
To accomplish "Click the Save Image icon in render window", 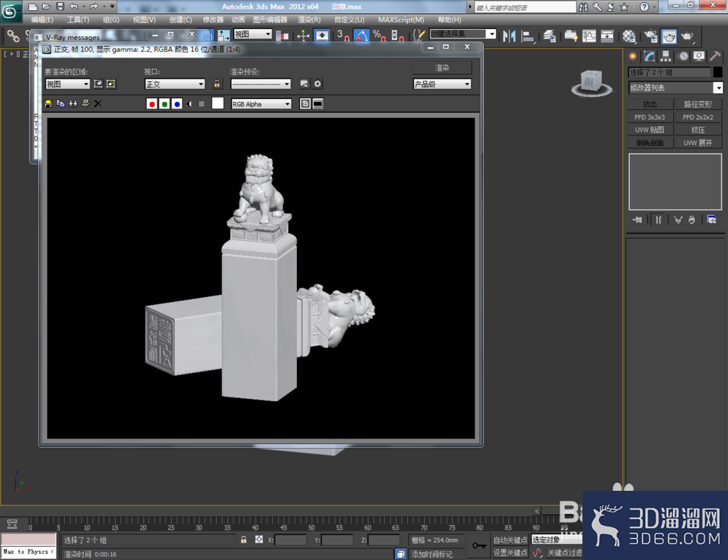I will point(48,103).
